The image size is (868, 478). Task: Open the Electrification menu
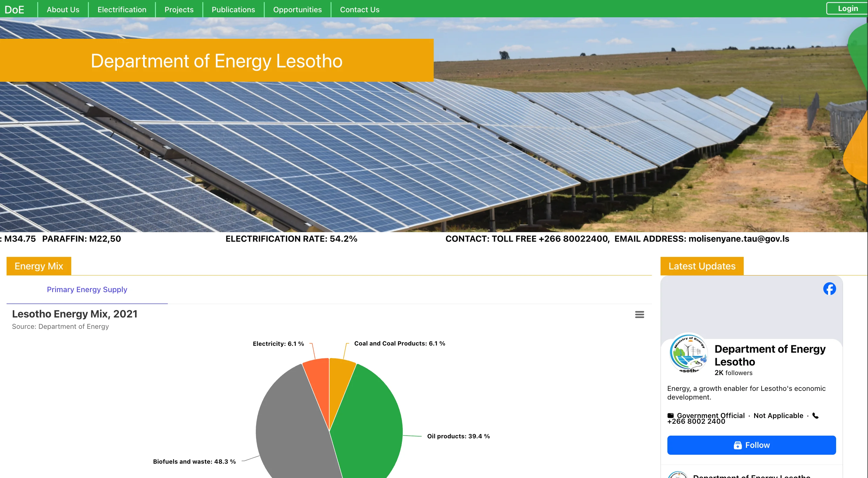pos(122,10)
